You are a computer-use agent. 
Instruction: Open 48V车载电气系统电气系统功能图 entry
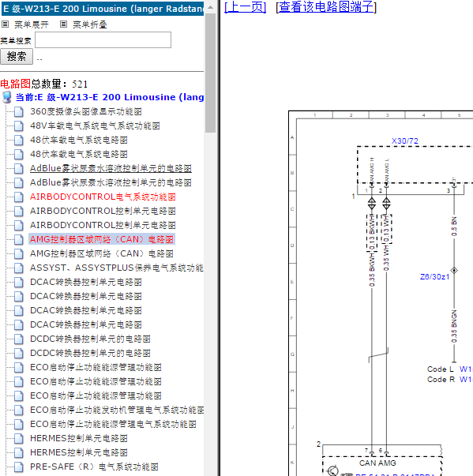coord(95,126)
